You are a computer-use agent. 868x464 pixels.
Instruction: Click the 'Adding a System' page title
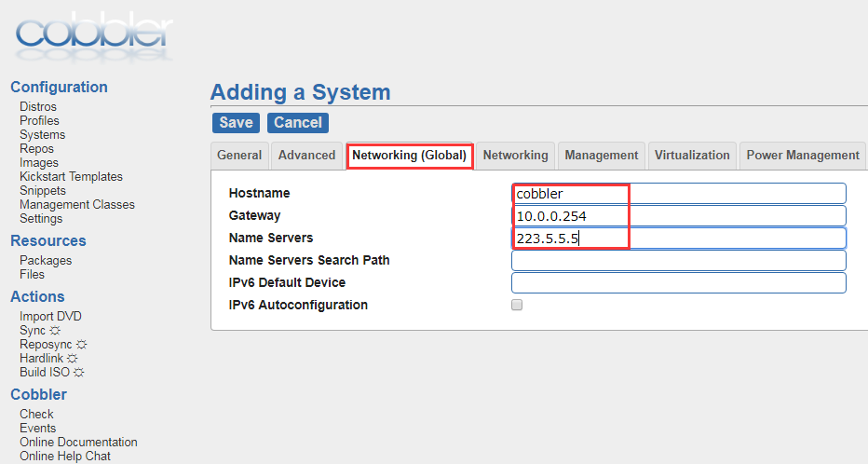coord(301,92)
